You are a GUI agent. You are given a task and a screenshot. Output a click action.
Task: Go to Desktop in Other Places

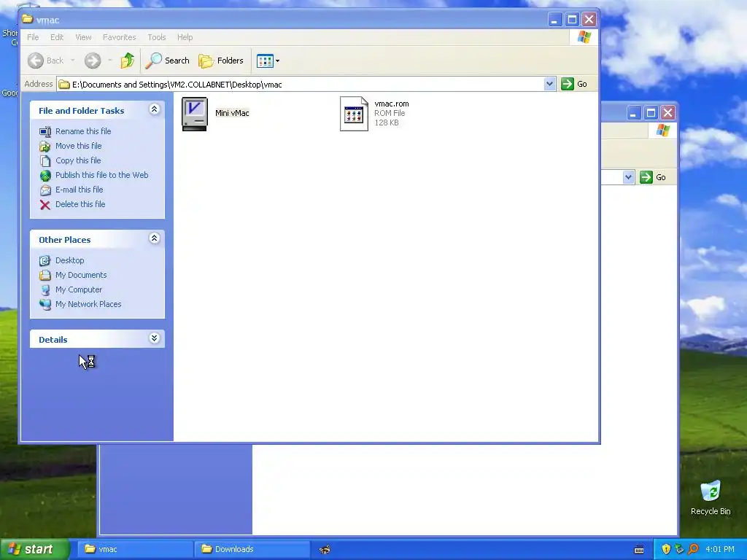pyautogui.click(x=69, y=260)
